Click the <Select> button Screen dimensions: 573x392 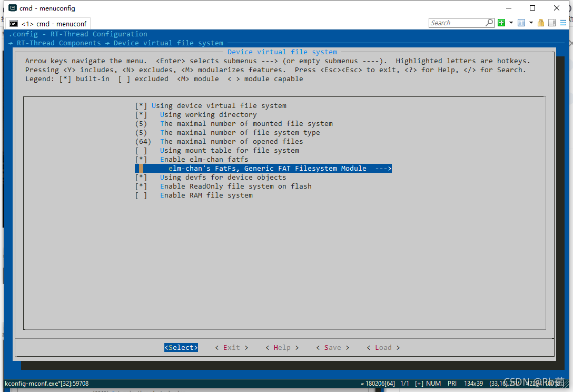[x=181, y=347]
